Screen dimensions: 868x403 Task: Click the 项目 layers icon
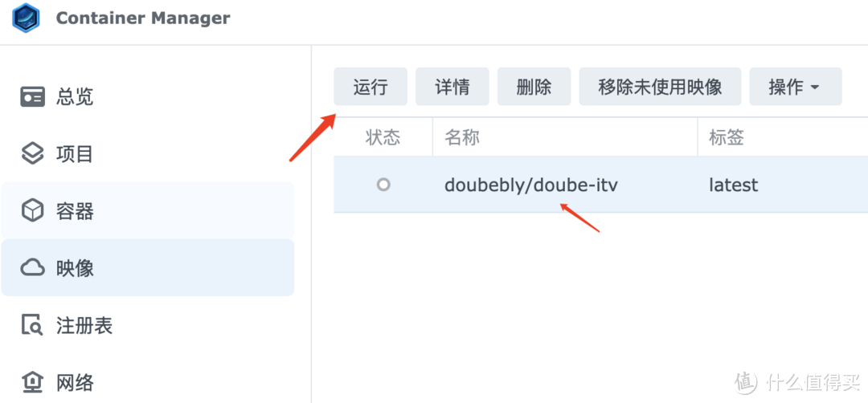(x=32, y=153)
